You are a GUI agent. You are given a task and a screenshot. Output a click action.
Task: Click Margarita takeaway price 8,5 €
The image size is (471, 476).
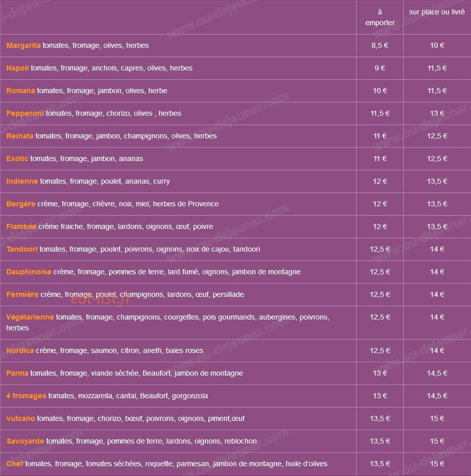(380, 45)
